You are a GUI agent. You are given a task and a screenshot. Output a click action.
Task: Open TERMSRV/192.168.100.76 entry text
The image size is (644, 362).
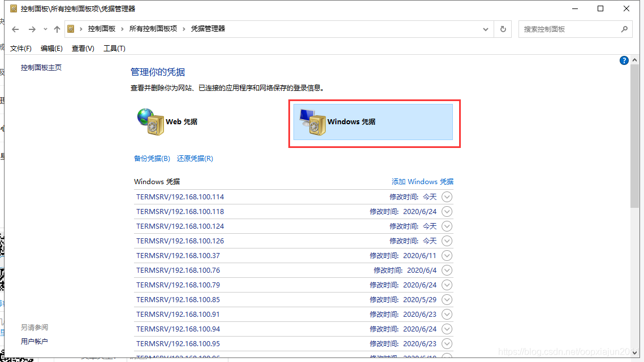point(178,271)
